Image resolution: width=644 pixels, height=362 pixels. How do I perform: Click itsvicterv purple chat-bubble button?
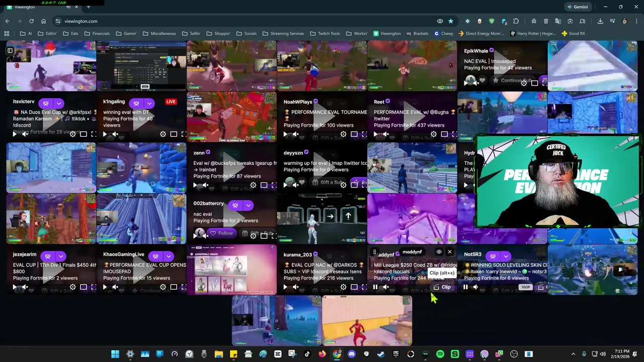point(46,103)
